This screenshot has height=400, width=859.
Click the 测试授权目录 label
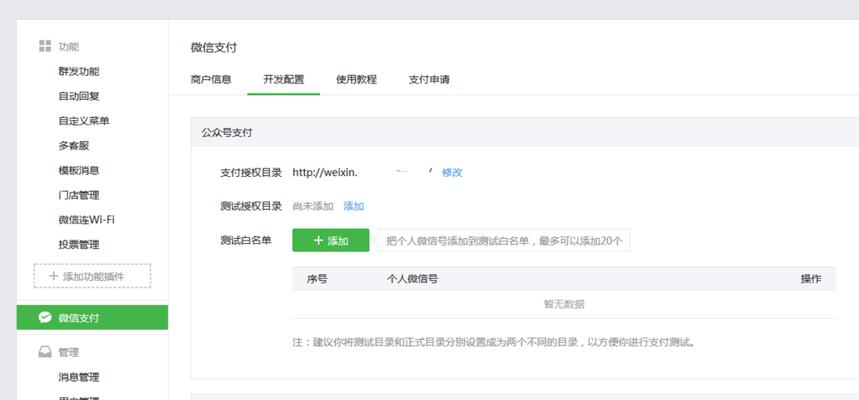(x=251, y=207)
